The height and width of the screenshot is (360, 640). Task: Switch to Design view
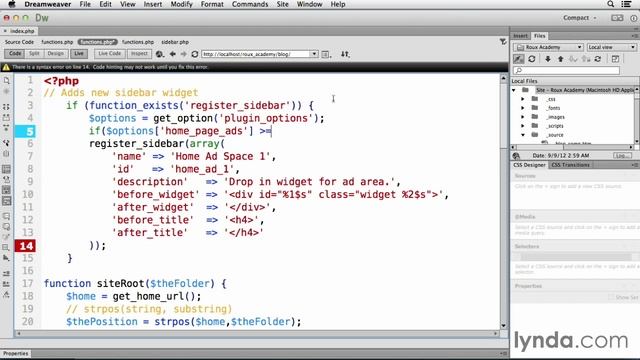point(56,53)
